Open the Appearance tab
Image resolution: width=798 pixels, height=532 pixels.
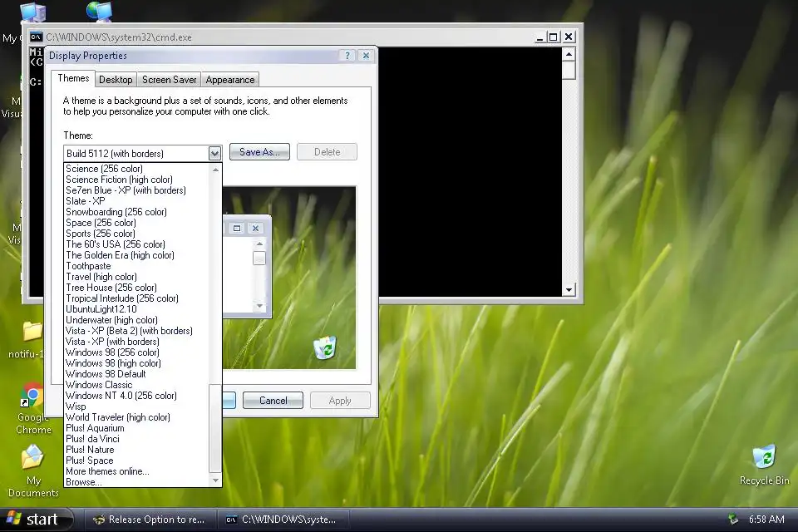(x=230, y=80)
